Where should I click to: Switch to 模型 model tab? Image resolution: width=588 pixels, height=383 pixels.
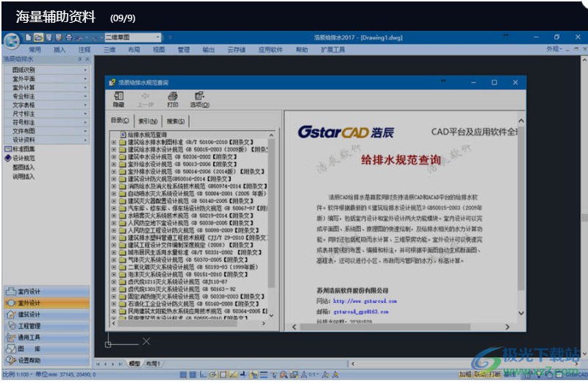(135, 363)
